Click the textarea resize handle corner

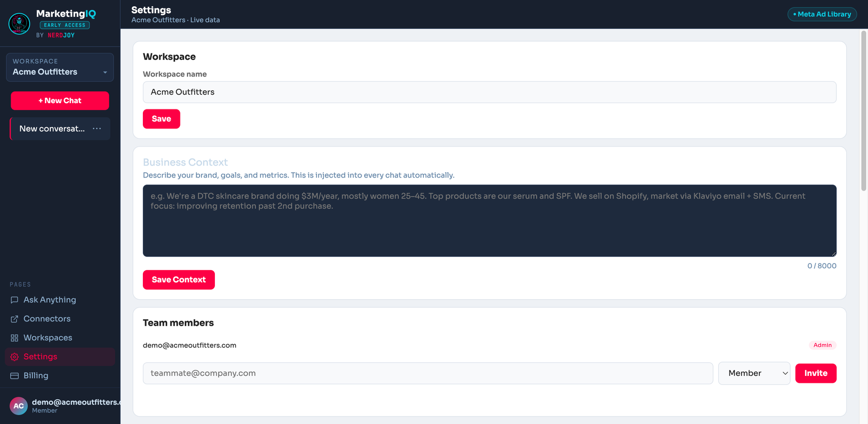coord(834,254)
